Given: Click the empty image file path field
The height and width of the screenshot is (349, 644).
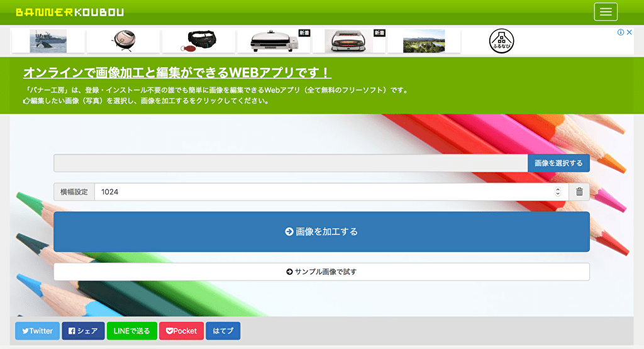Looking at the screenshot, I should click(290, 163).
